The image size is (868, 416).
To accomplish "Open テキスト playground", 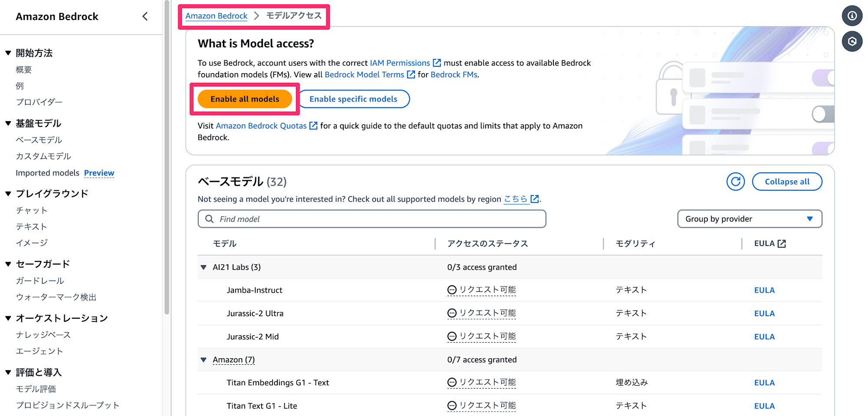I will [x=31, y=227].
